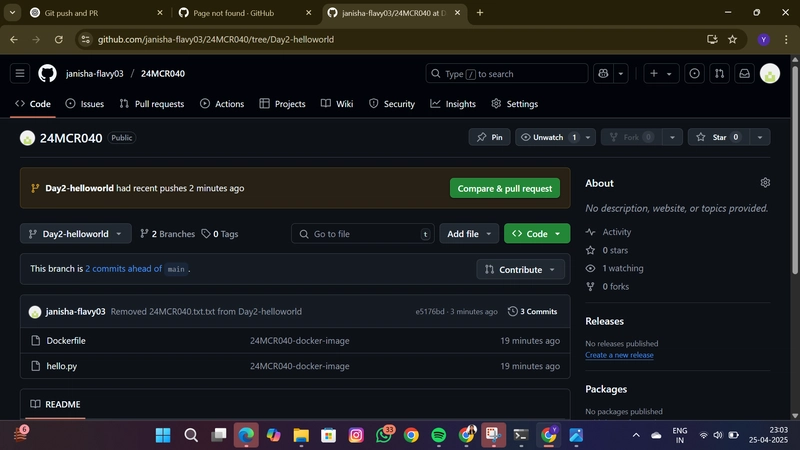Open the Add file dropdown
Viewport: 800px width, 450px height.
tap(469, 234)
